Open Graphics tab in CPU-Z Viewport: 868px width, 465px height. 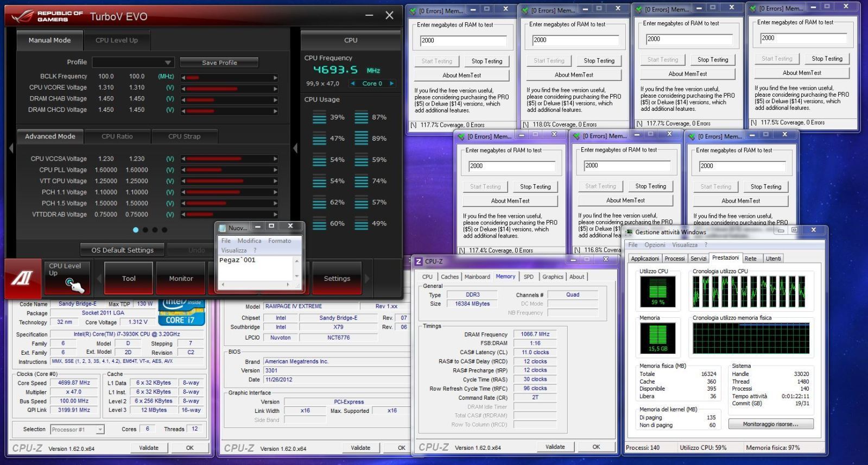(553, 277)
